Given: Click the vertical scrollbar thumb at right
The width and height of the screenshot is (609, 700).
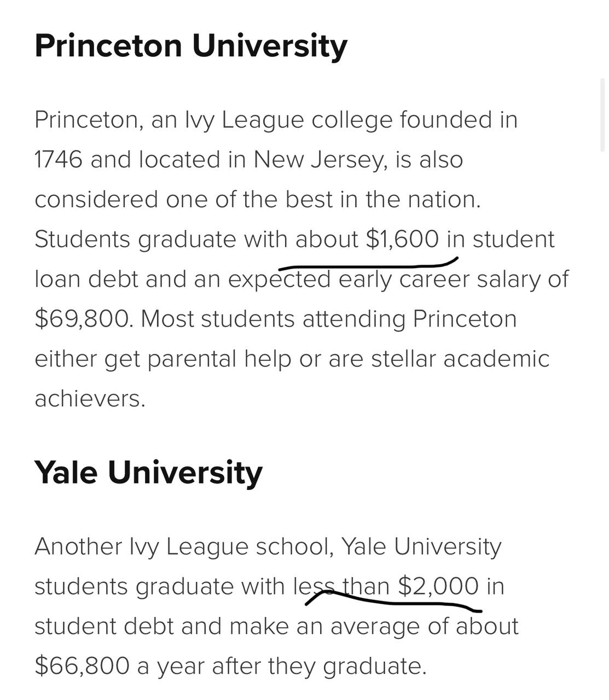Looking at the screenshot, I should pos(603,115).
